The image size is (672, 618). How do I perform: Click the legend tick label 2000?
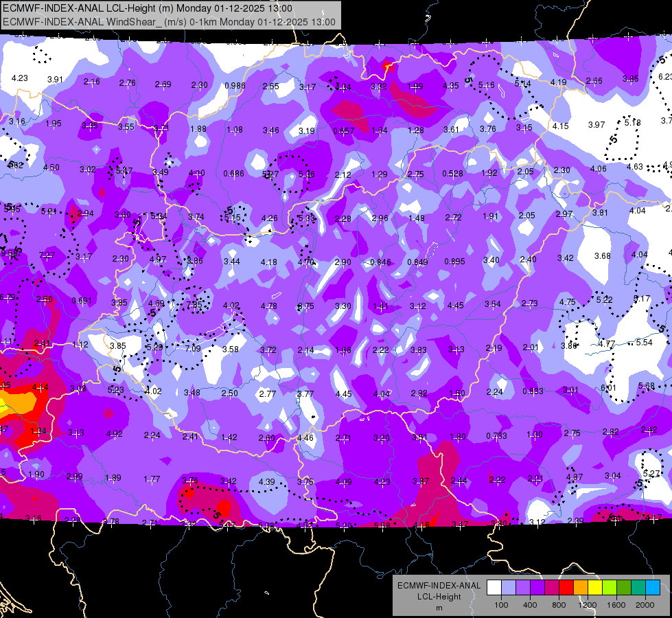pos(645,605)
